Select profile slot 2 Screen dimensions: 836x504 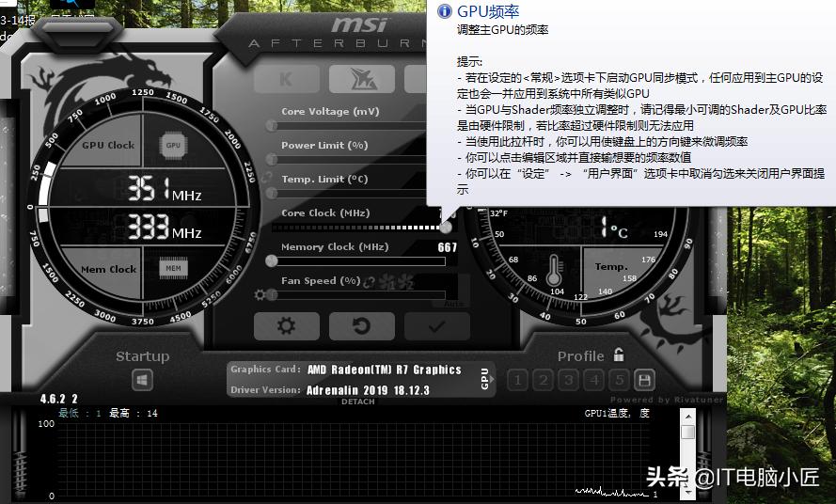tap(543, 380)
